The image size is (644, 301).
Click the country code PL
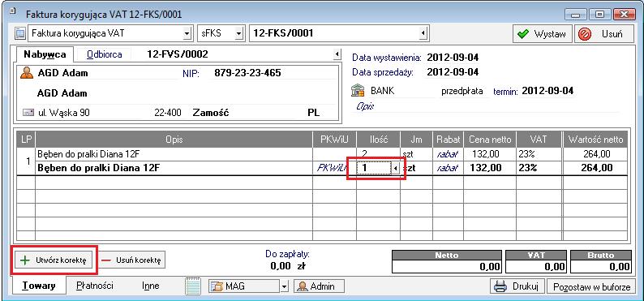click(x=314, y=113)
